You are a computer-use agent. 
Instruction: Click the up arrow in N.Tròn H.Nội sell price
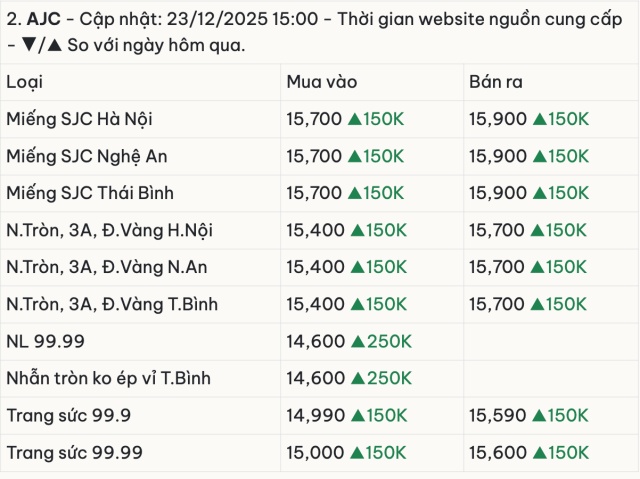pos(539,231)
